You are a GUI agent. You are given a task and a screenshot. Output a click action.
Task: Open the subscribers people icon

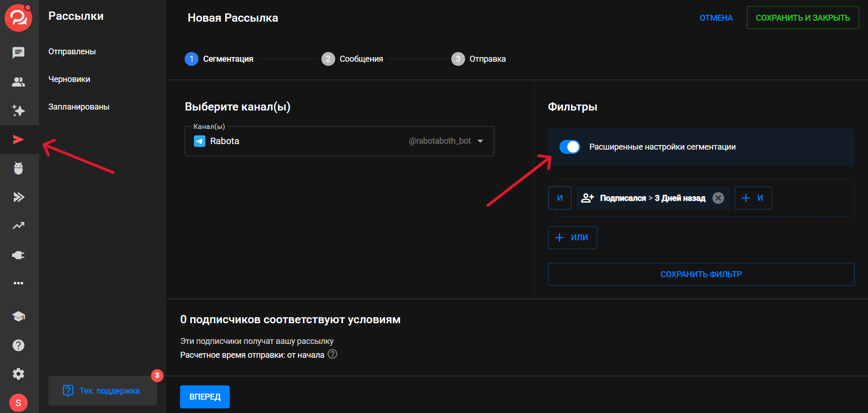18,82
